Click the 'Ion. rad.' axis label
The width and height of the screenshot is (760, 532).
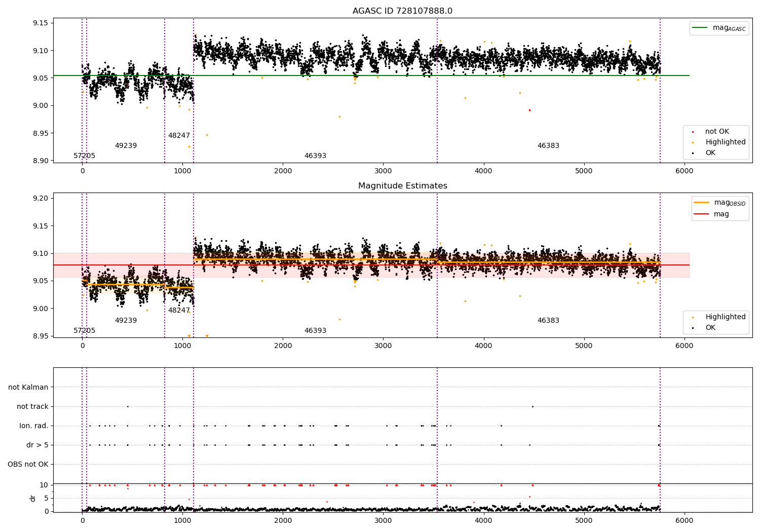tap(34, 426)
